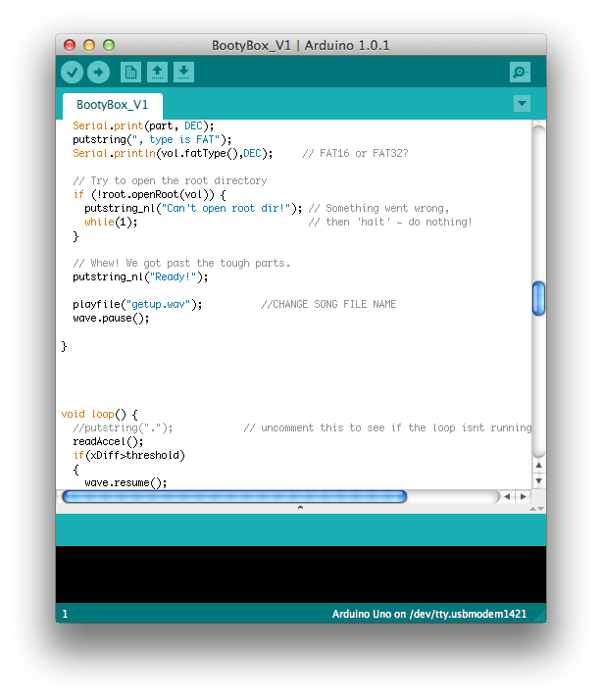This screenshot has height=700, width=602.
Task: Click the horizontal scrollbar left arrow
Action: (507, 496)
